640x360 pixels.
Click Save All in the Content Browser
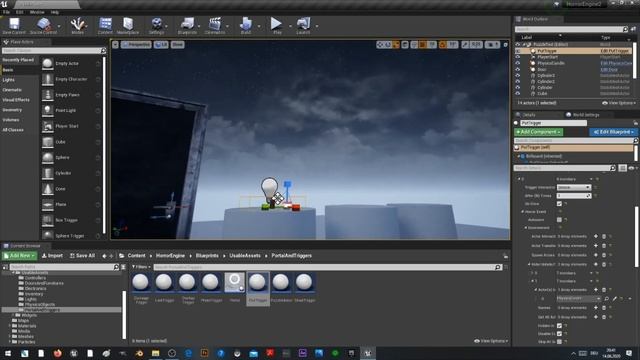82,256
